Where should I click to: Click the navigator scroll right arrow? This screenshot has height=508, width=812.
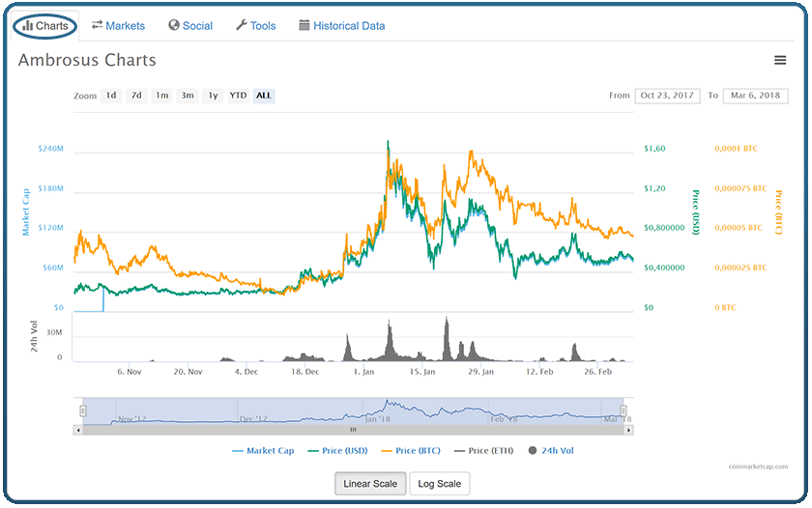click(628, 430)
